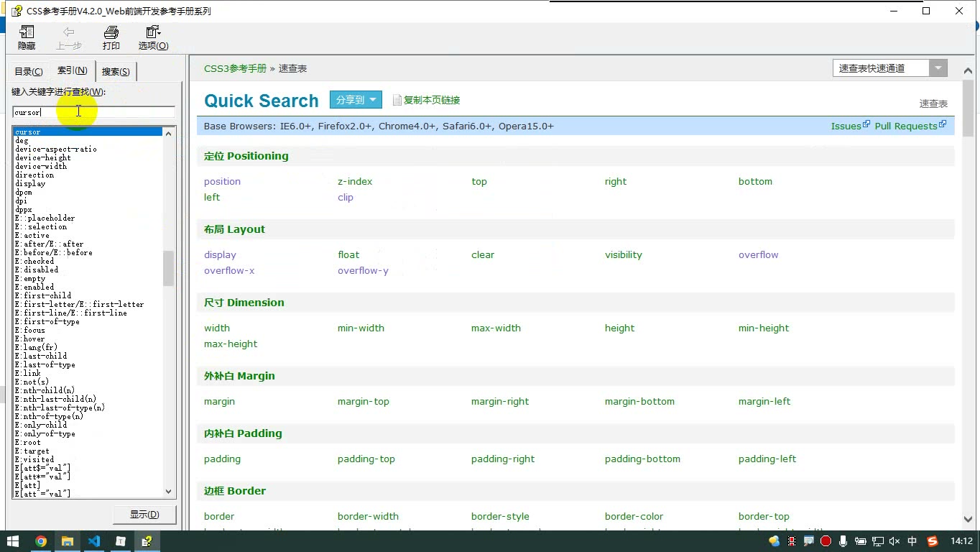Switch to the 目录 contents tab
980x552 pixels.
(29, 71)
